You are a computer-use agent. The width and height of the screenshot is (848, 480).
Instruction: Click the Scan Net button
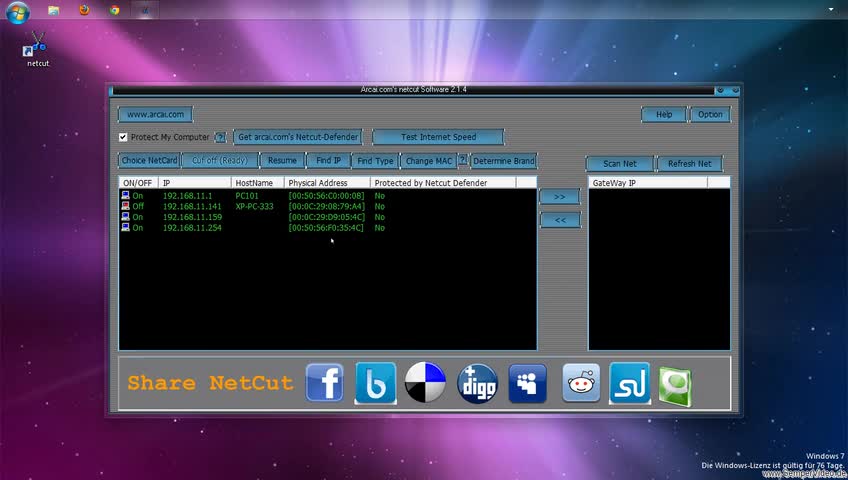click(620, 164)
